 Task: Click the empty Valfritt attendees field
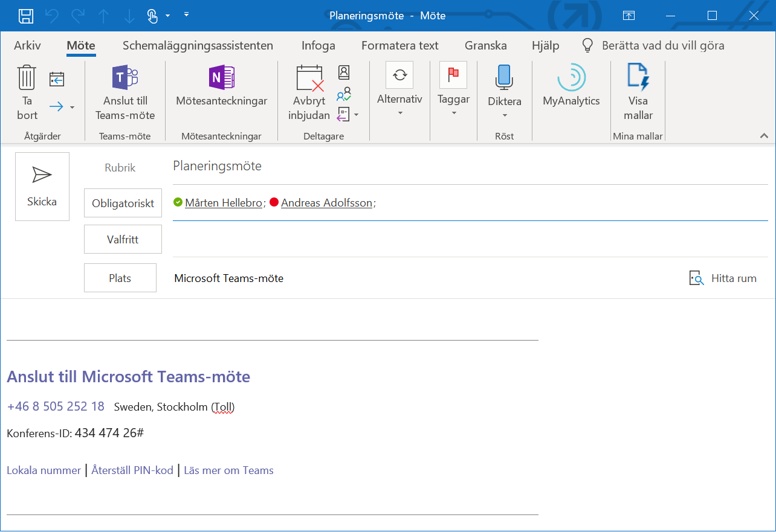tap(470, 239)
